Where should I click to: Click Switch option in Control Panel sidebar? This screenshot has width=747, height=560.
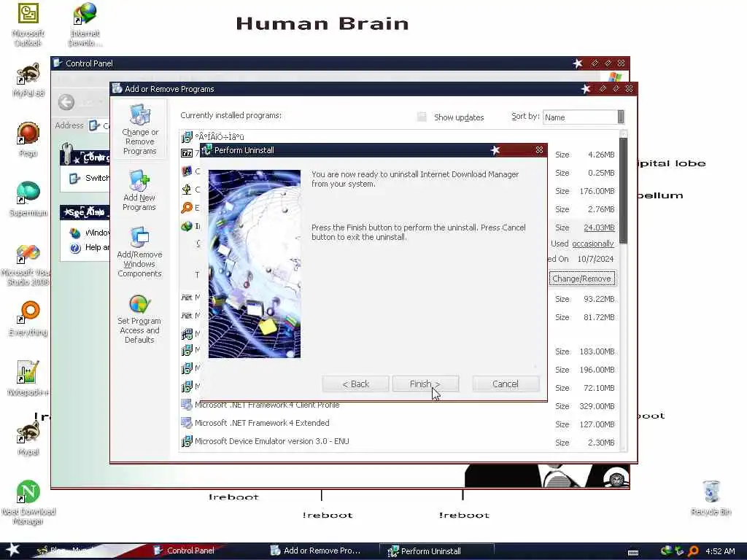click(90, 178)
